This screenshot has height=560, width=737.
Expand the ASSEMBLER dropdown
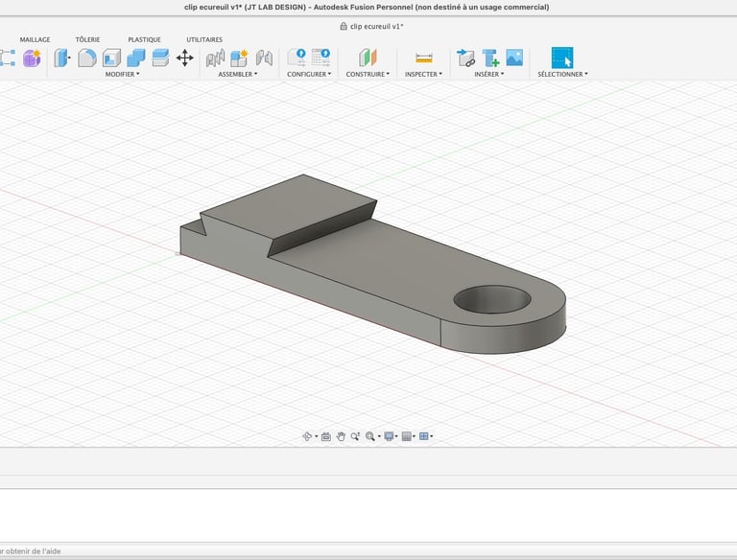238,74
